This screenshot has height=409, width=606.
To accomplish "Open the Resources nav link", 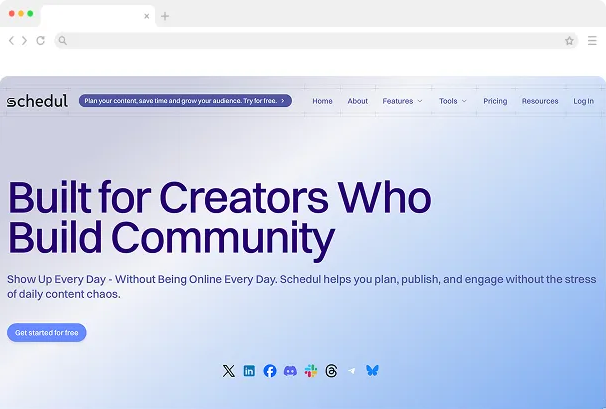I will tap(540, 101).
